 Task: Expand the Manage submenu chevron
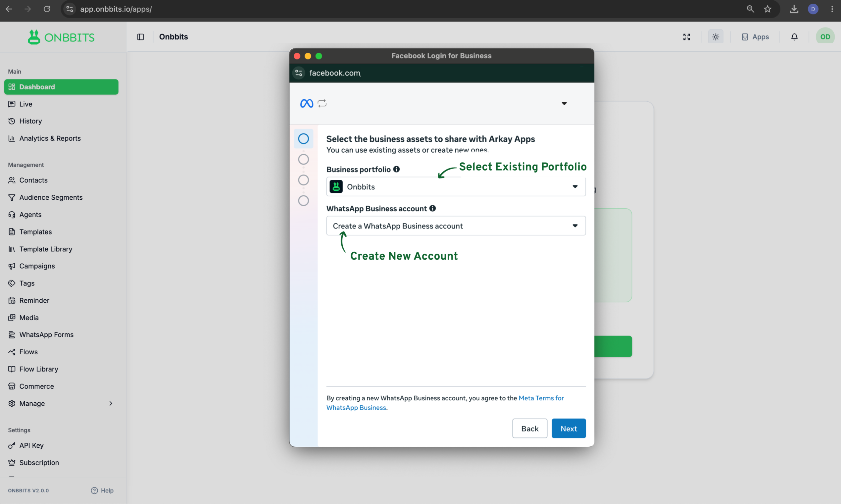pos(111,403)
